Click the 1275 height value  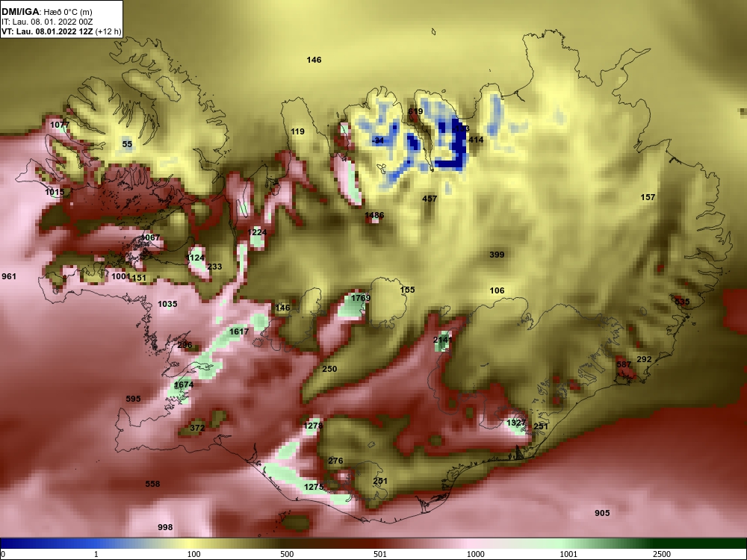coord(314,487)
